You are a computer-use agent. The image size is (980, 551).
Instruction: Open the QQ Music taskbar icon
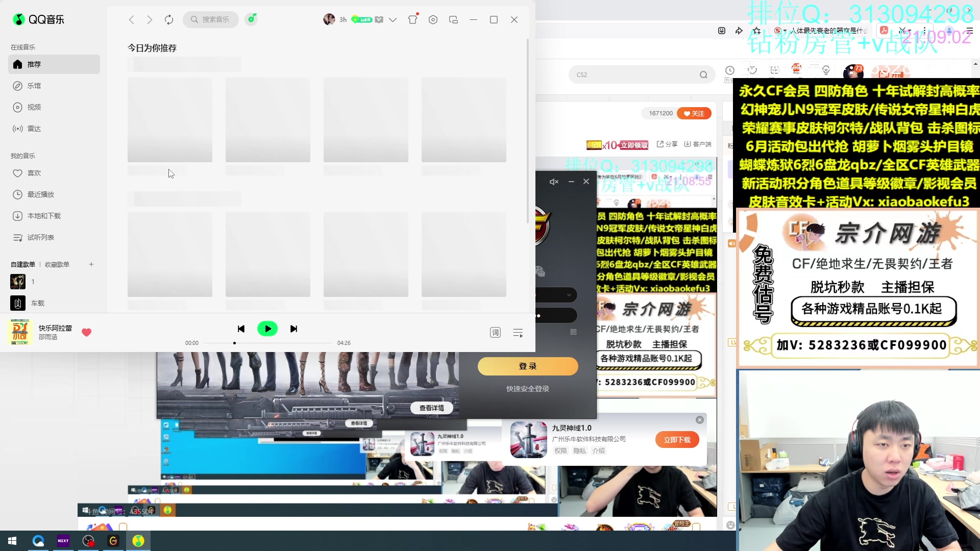138,541
